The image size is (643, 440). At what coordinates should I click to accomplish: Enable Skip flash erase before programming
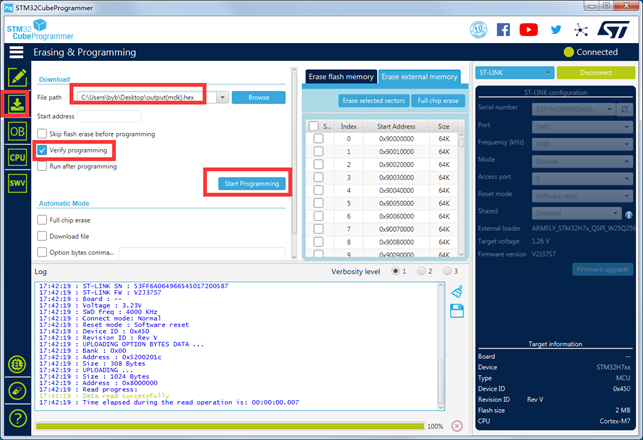[x=42, y=134]
